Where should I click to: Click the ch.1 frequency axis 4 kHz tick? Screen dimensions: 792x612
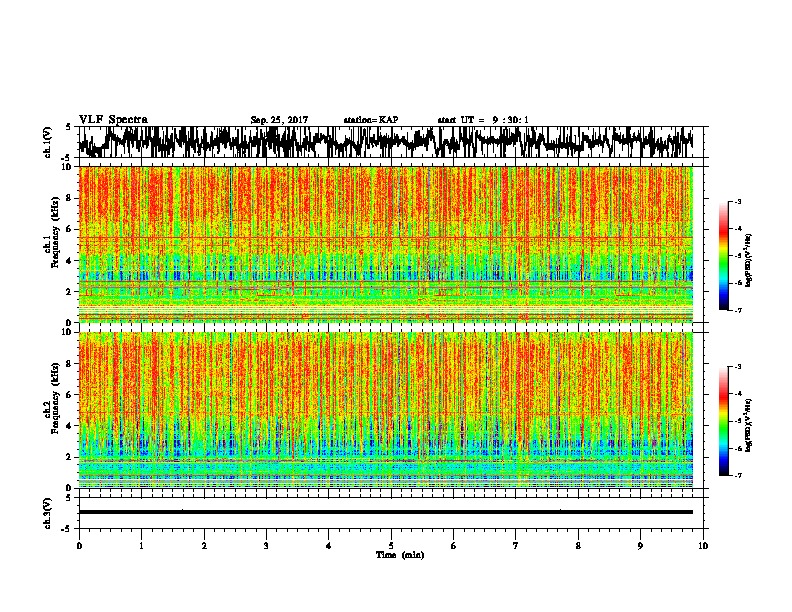click(x=70, y=261)
